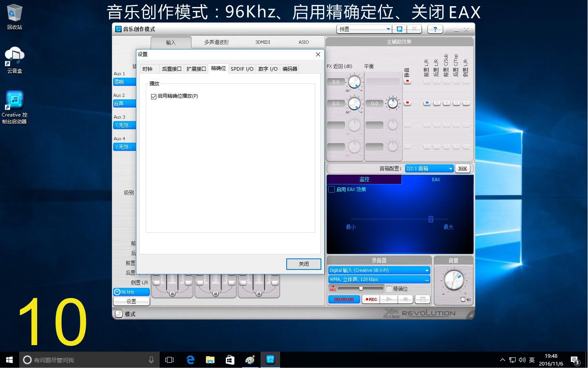Viewport: 588px width, 368px height.
Task: Open the cloud music box desktop icon
Action: coord(15,60)
